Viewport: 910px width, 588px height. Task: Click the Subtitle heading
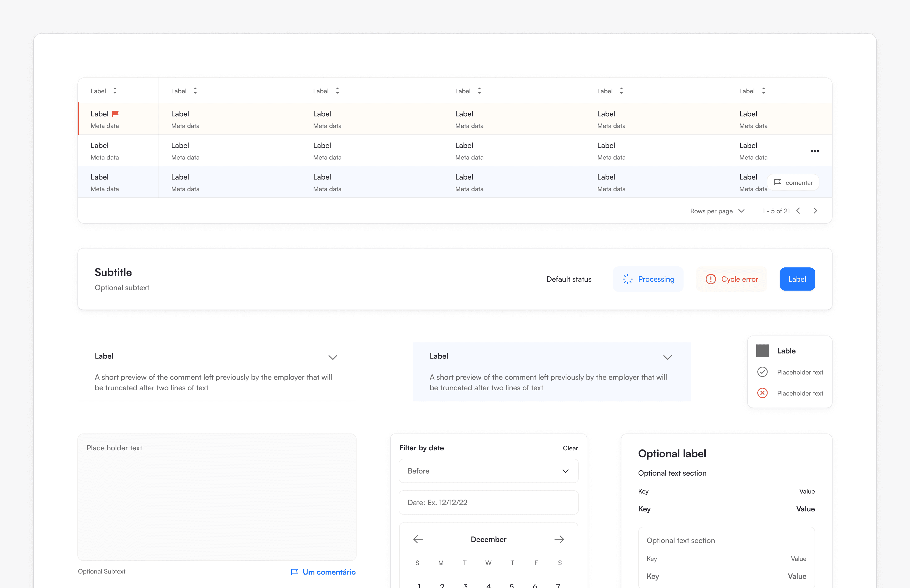[113, 272]
